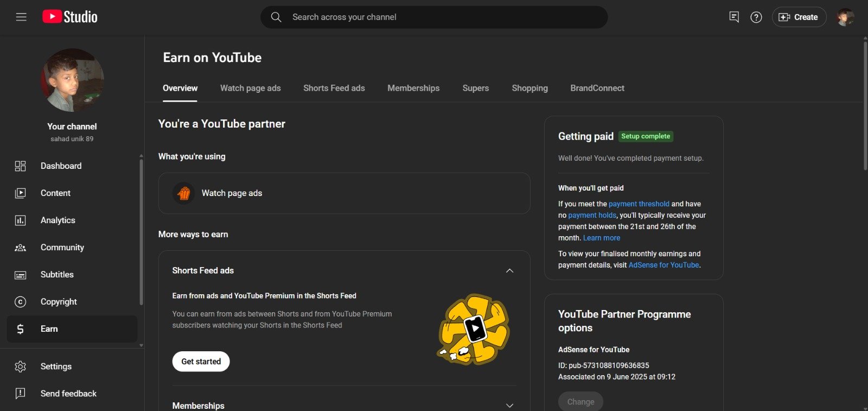Click the large channel profile picture
The width and height of the screenshot is (868, 411).
click(x=72, y=80)
